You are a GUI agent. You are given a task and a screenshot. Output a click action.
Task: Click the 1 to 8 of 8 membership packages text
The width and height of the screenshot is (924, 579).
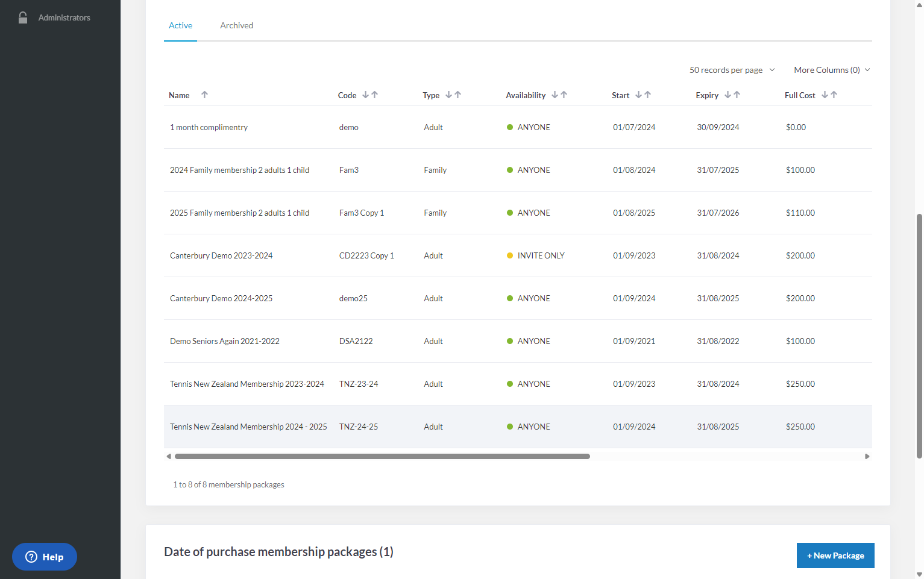pos(228,484)
